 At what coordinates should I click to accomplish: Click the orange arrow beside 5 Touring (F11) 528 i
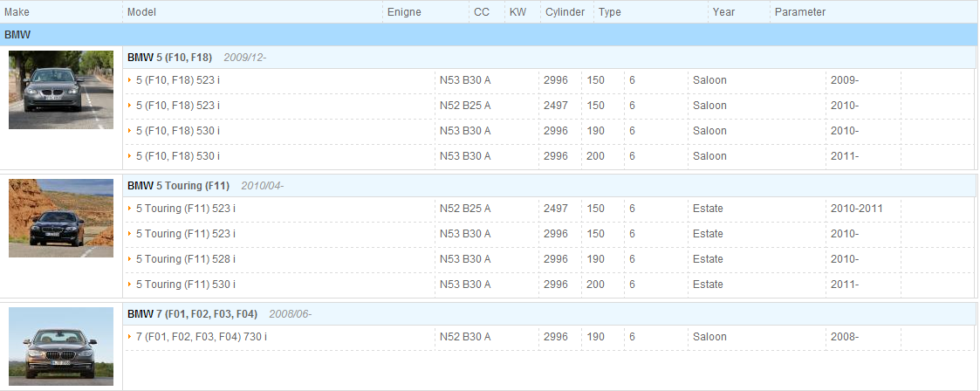129,259
